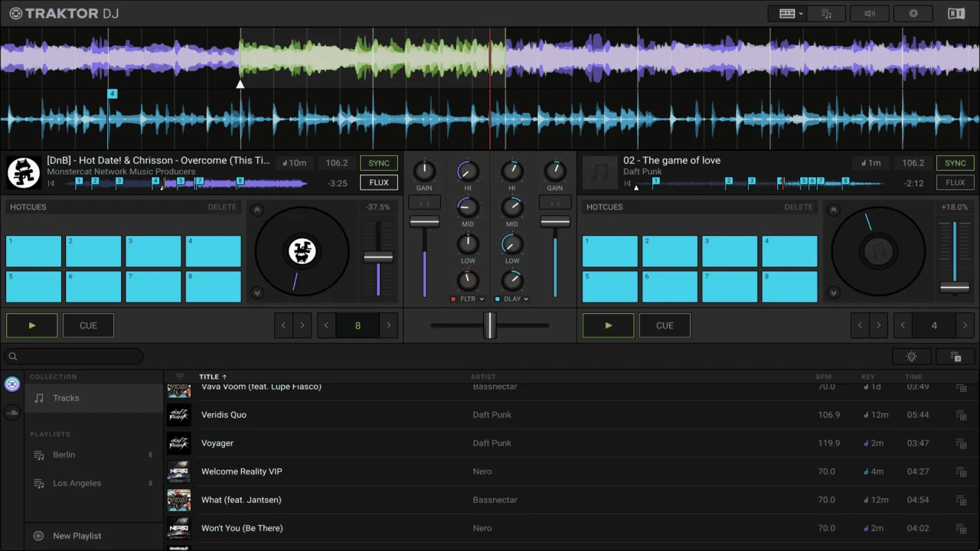Open left deck HOTCUES mode menu

click(28, 207)
